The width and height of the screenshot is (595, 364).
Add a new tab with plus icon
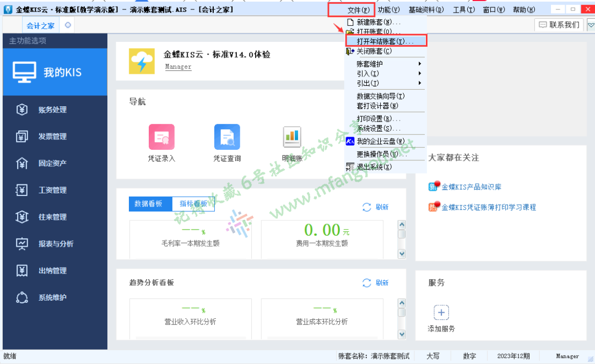(x=68, y=25)
